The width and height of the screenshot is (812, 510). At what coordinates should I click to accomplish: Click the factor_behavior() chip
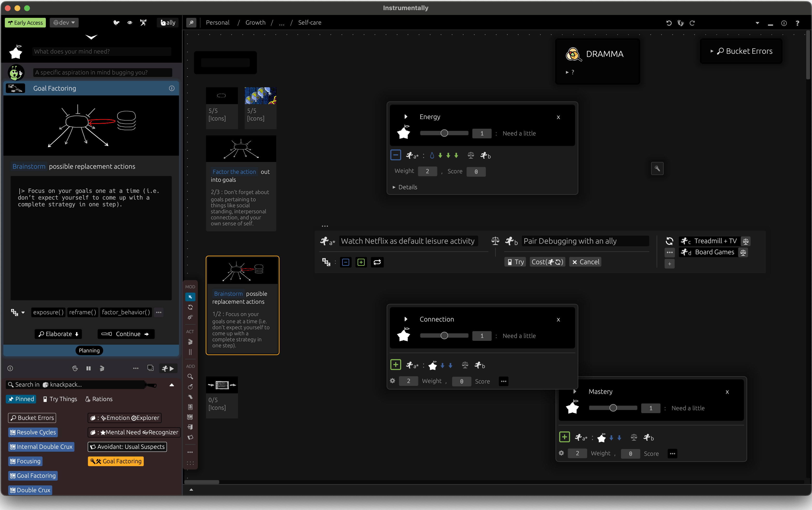[126, 312]
